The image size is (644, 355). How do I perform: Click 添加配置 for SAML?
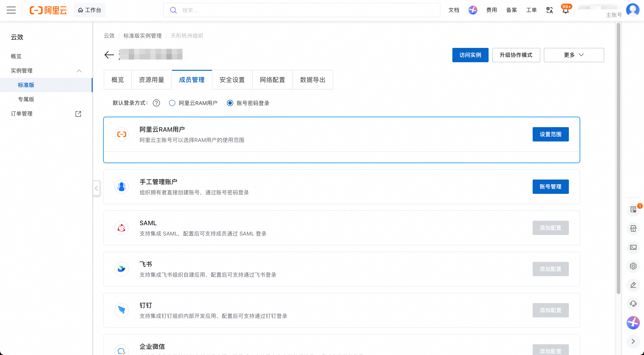tap(551, 228)
